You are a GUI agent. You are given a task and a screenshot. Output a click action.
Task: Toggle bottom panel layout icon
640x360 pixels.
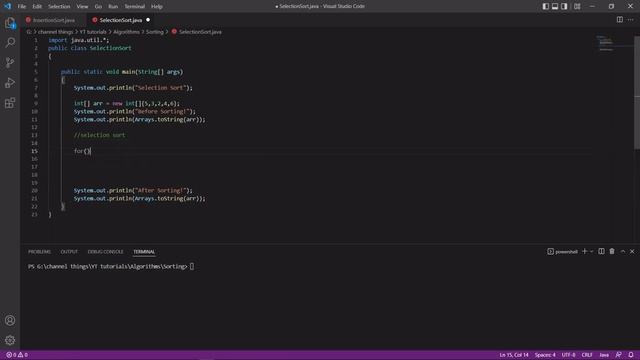tap(555, 7)
